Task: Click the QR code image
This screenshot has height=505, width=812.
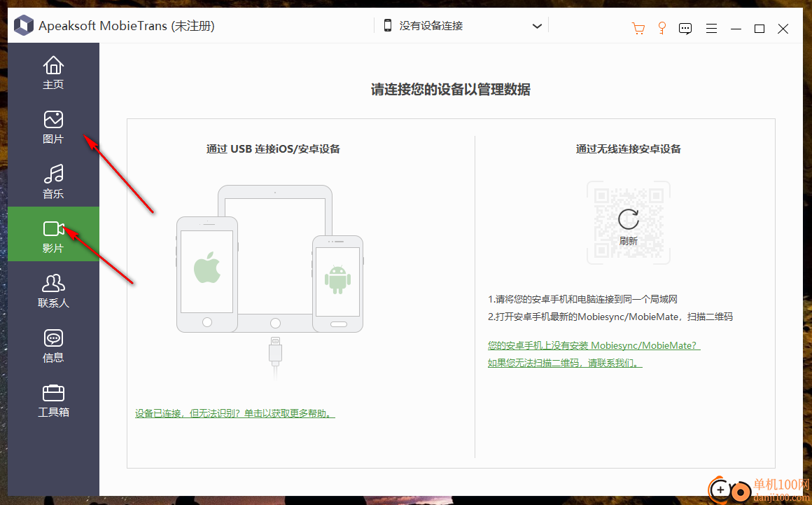Action: point(628,223)
